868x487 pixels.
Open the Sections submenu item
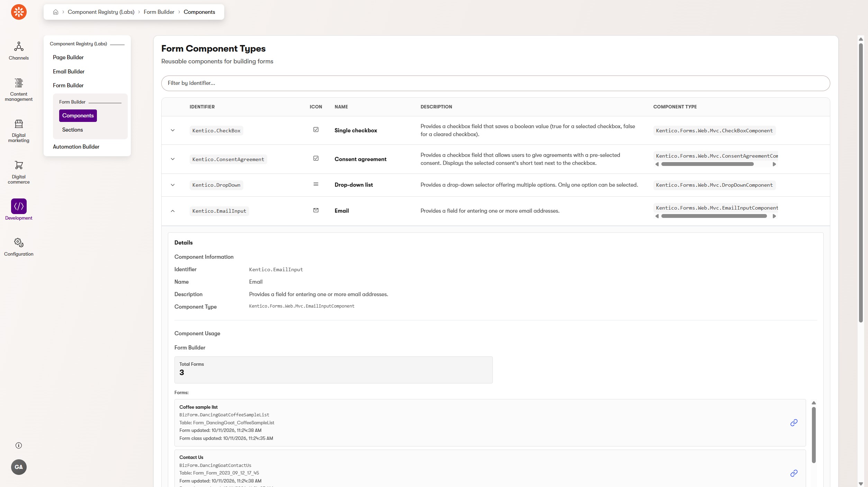tap(72, 130)
